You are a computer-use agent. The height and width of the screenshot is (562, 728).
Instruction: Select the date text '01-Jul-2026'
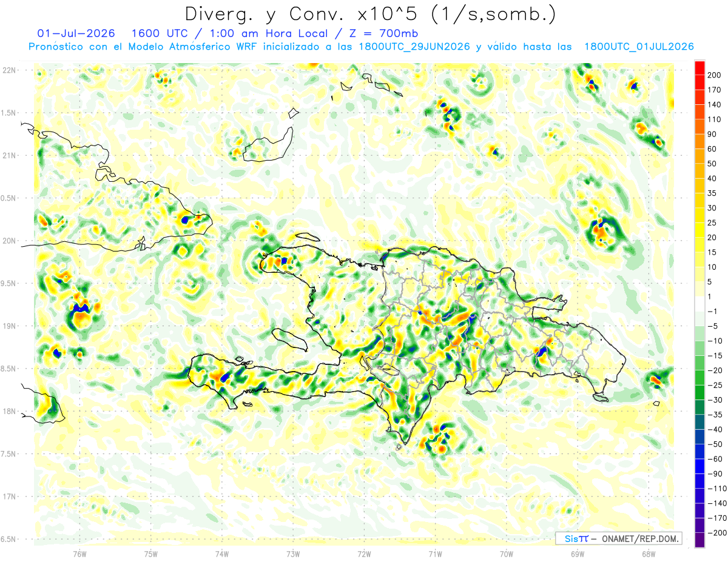(x=75, y=33)
